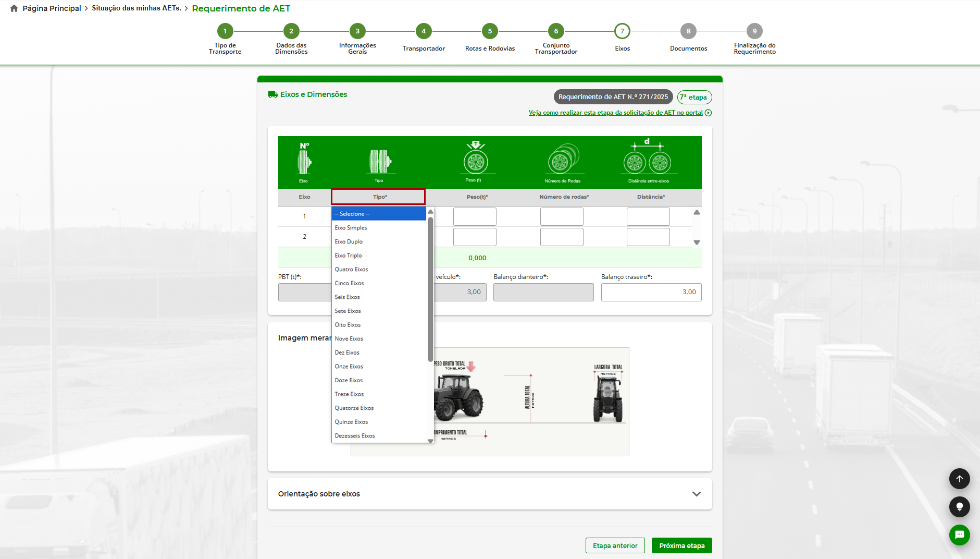Click the Tipo axle icon in header

379,162
